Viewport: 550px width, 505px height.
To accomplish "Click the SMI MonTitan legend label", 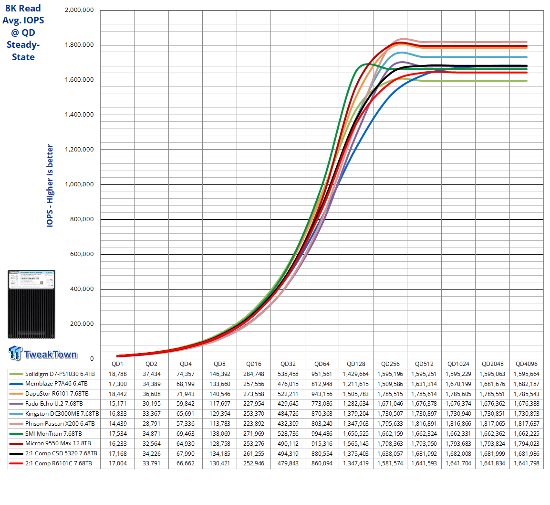I will [x=53, y=434].
